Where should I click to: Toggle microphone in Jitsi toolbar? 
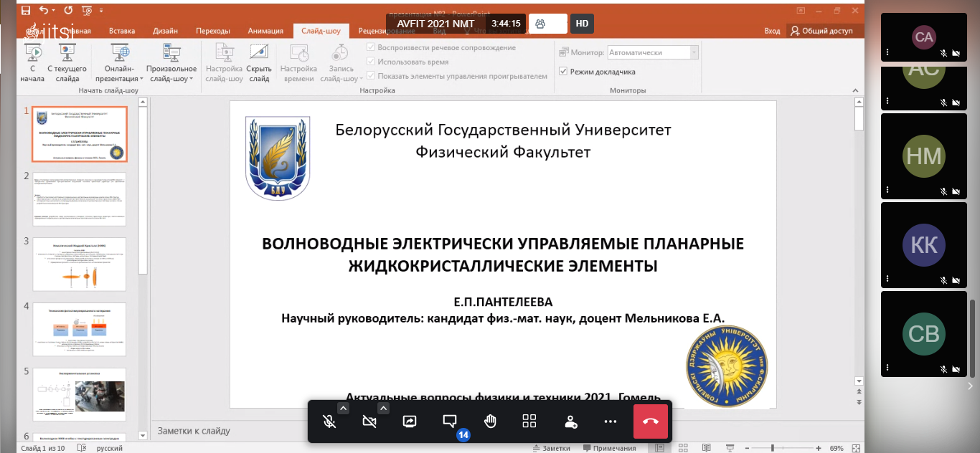point(329,421)
